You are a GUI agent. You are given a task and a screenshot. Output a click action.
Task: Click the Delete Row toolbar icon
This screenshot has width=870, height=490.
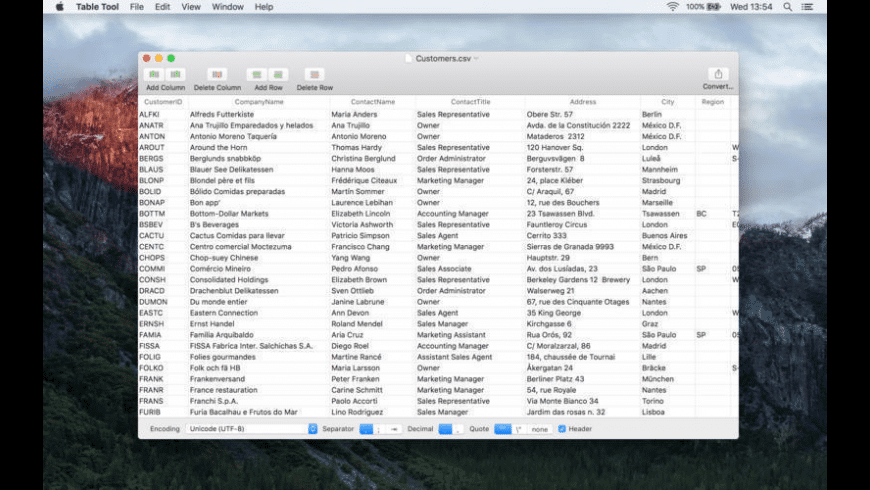click(x=314, y=75)
